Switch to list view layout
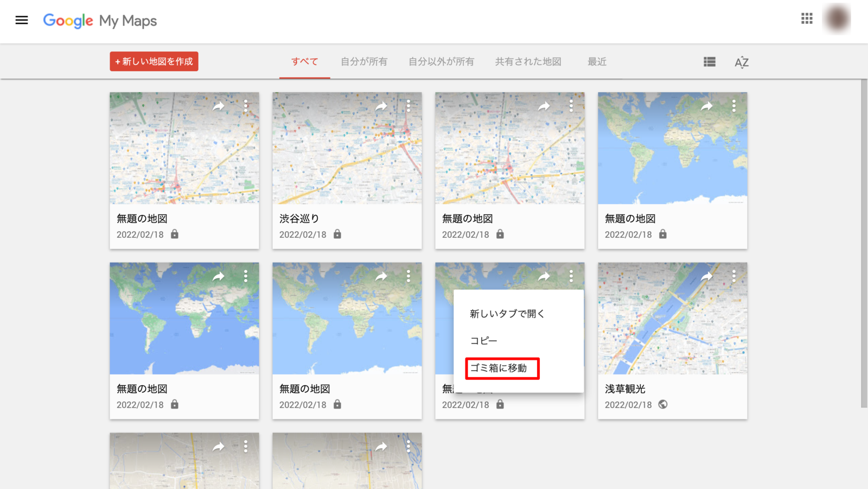The width and height of the screenshot is (868, 489). coord(710,62)
